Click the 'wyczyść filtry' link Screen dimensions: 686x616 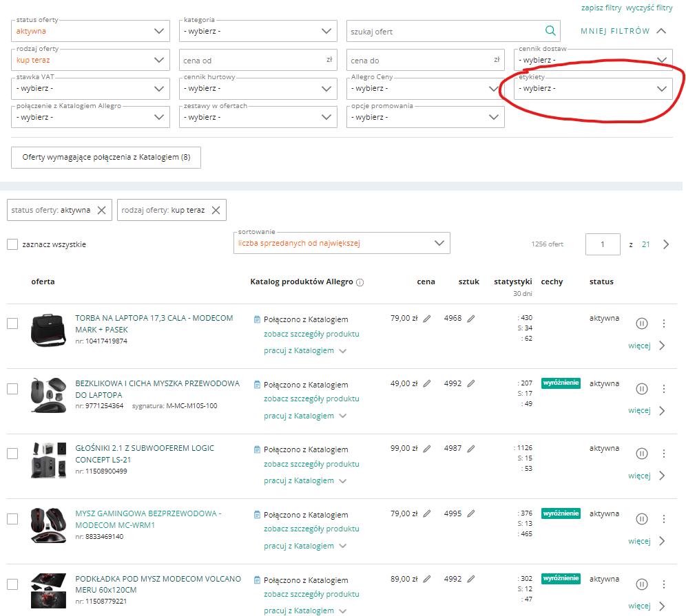[x=649, y=8]
